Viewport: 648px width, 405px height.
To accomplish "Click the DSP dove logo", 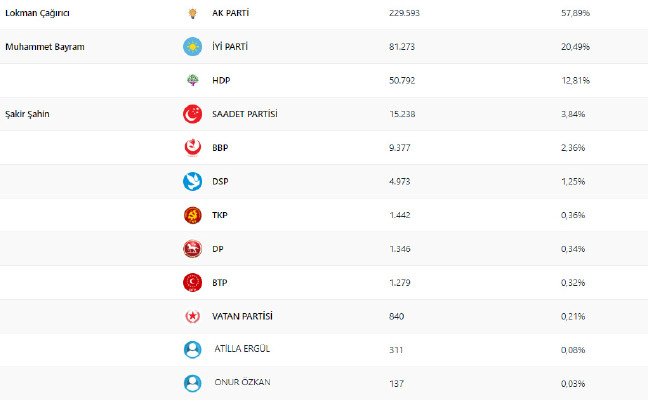I will pos(192,182).
